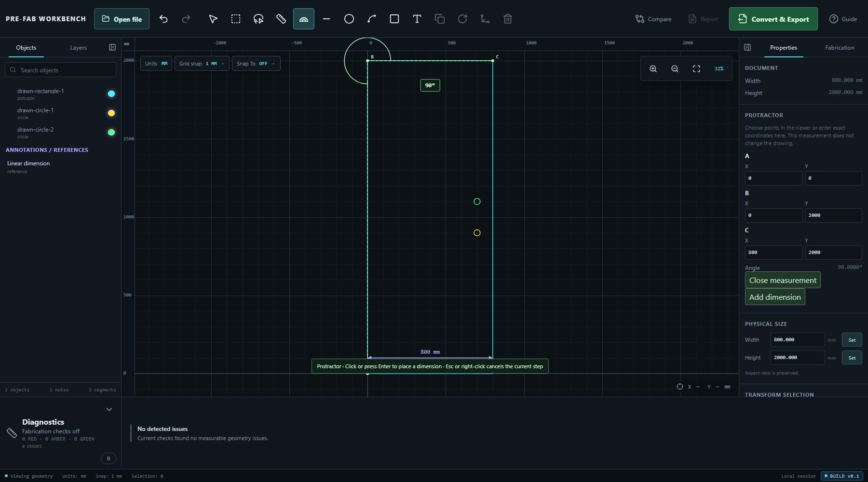Click the cyan swatch for drawn-rectangle-1

pyautogui.click(x=111, y=94)
